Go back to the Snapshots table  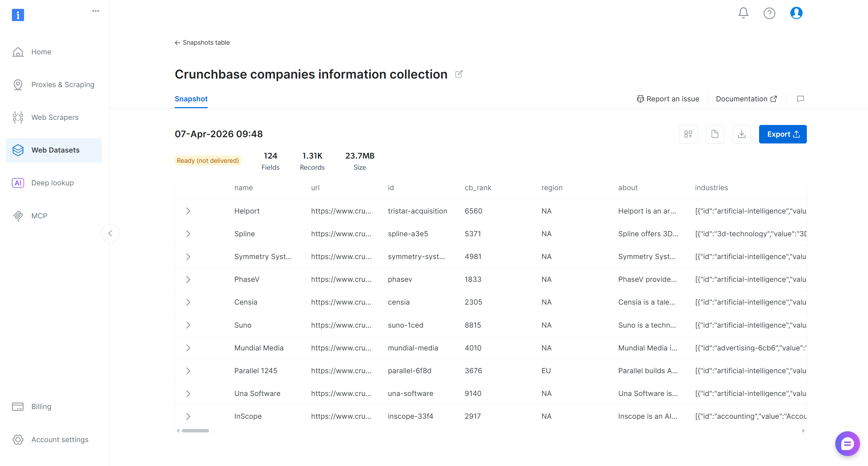click(x=202, y=42)
